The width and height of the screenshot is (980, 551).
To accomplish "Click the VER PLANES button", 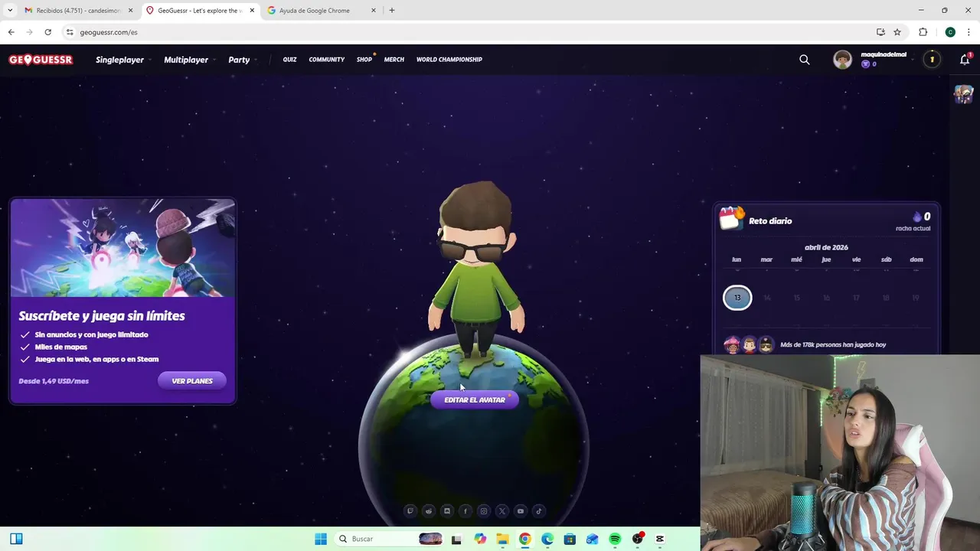I will (192, 381).
